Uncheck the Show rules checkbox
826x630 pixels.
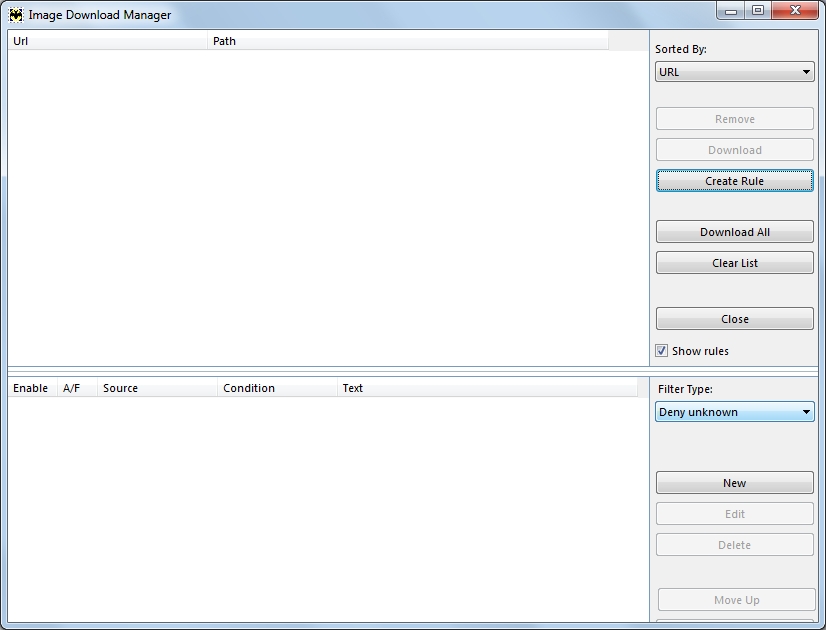pyautogui.click(x=661, y=351)
